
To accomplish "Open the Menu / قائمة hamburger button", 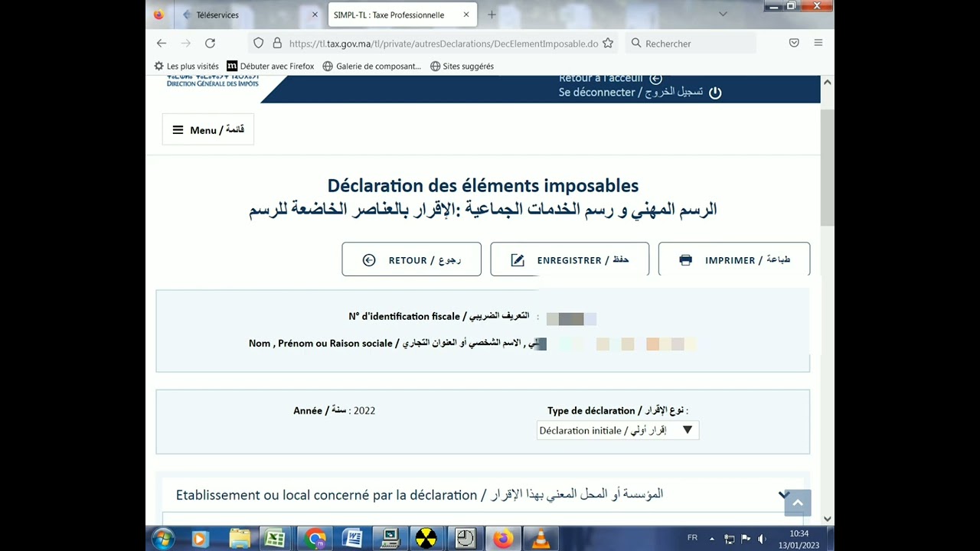I will click(207, 129).
